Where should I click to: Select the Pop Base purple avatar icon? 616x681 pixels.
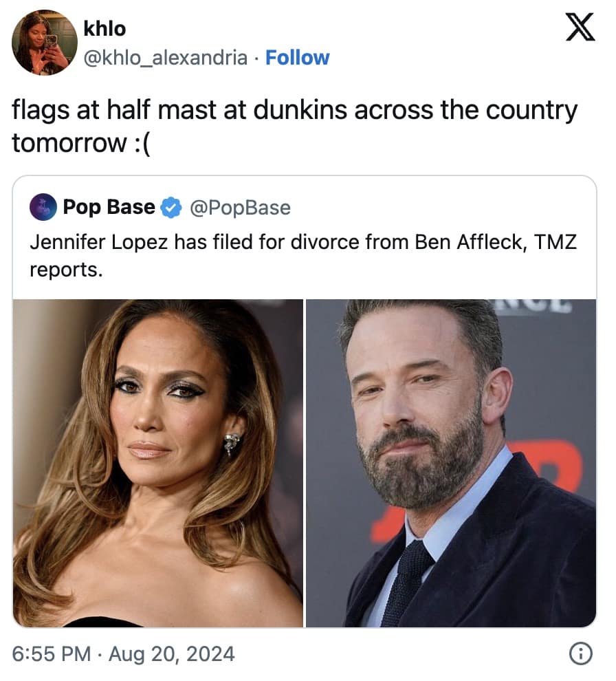41,207
